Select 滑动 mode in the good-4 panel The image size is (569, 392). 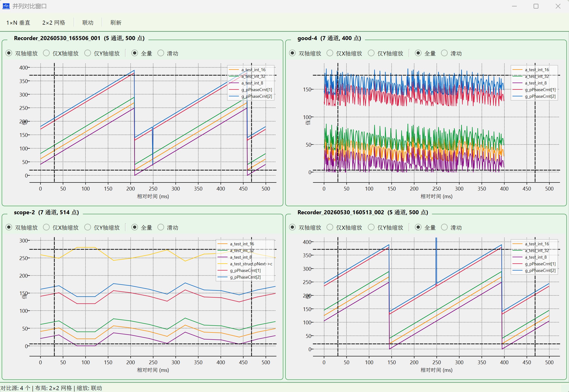click(x=451, y=53)
